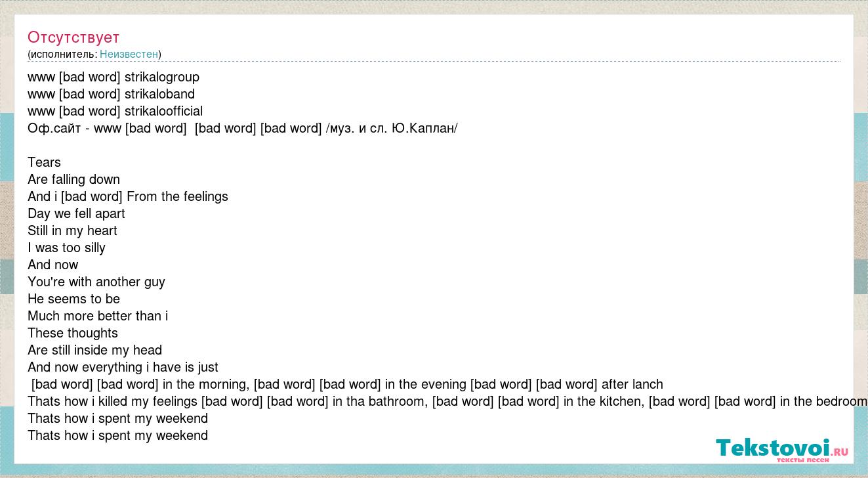Image resolution: width=868 pixels, height=478 pixels.
Task: Click the song title Отсутствует
Action: tap(73, 37)
